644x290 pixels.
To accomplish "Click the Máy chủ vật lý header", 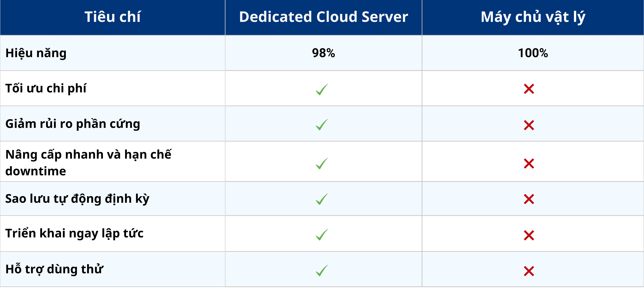I will (533, 17).
